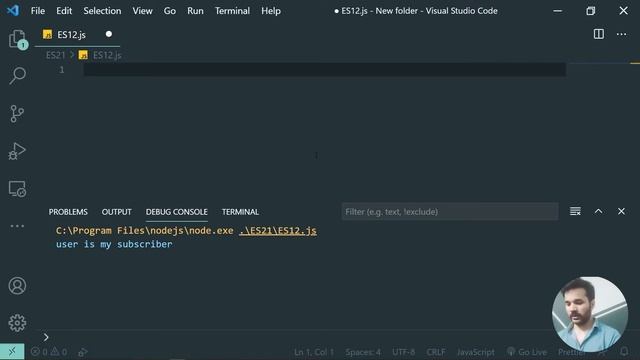640x360 pixels.
Task: Start Go Live server from status bar
Action: 527,351
